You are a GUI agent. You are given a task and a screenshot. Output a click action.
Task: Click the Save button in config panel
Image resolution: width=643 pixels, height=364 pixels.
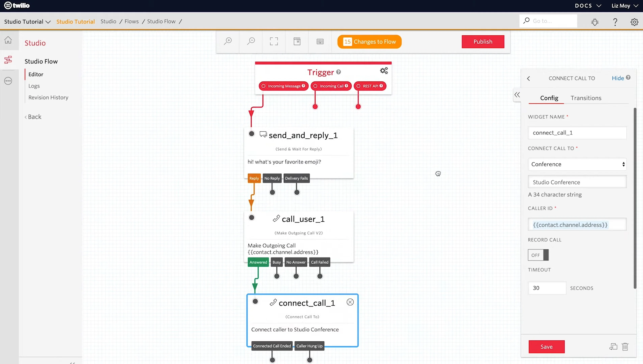[547, 346]
